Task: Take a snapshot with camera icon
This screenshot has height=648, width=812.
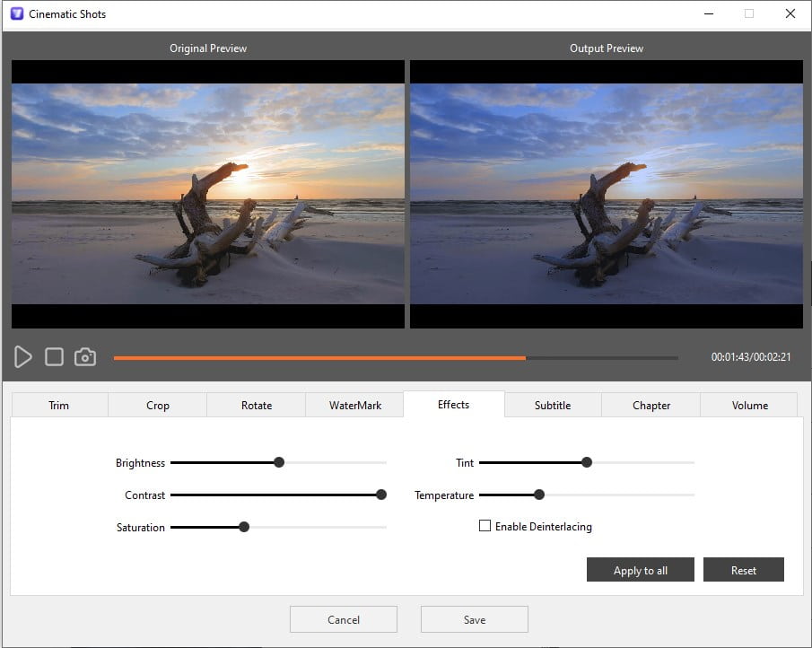Action: [85, 357]
